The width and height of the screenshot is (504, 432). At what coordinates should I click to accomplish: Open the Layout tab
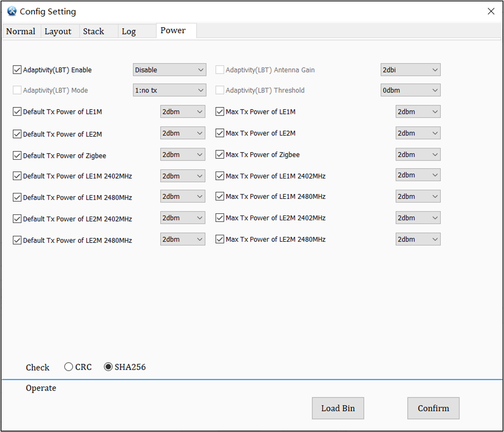58,31
